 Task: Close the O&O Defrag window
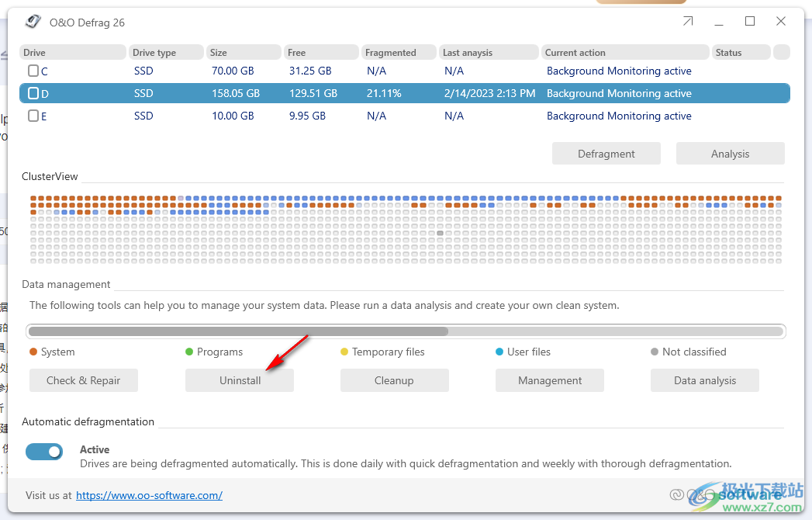781,21
